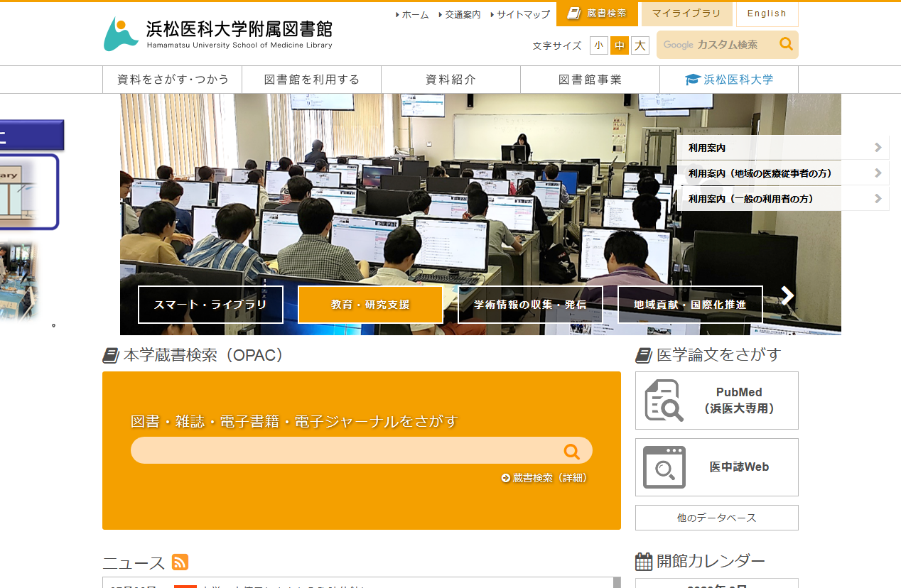
Task: Open 図書館を利用する menu
Action: (311, 80)
